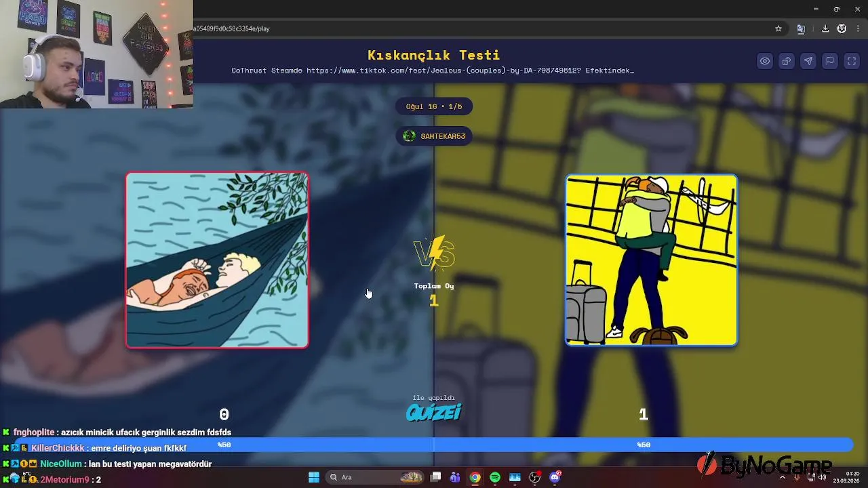Image resolution: width=868 pixels, height=488 pixels.
Task: Click the SAHTEKAR63 user badge
Action: [x=434, y=136]
